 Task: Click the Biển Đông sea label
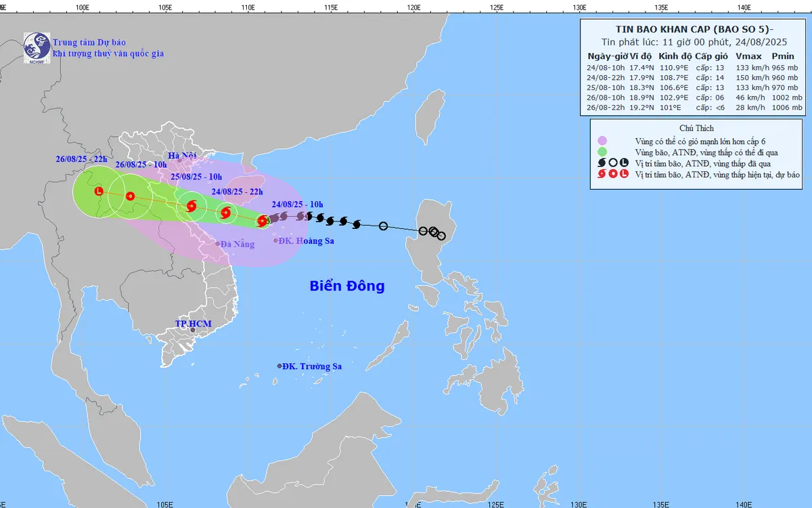pyautogui.click(x=347, y=286)
